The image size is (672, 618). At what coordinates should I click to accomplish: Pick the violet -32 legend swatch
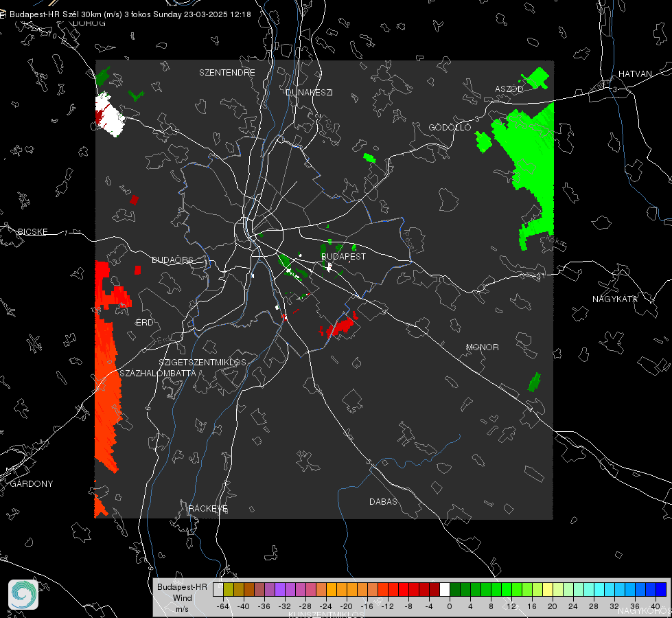pos(280,589)
